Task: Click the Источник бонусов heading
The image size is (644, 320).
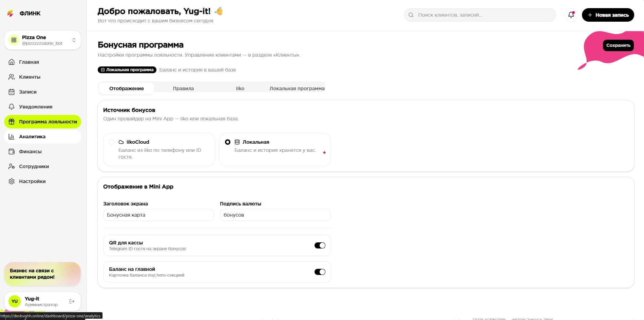Action: (129, 110)
